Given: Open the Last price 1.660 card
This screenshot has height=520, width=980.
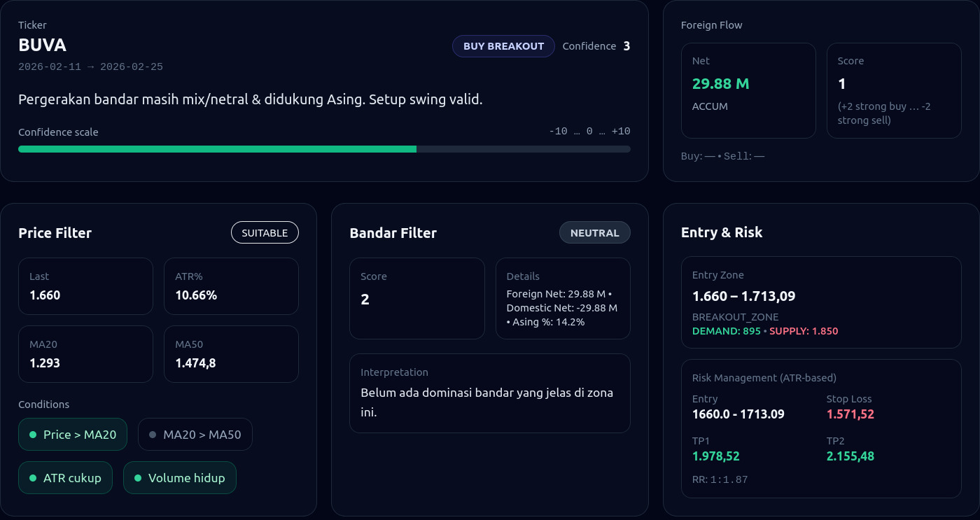Looking at the screenshot, I should [x=85, y=286].
